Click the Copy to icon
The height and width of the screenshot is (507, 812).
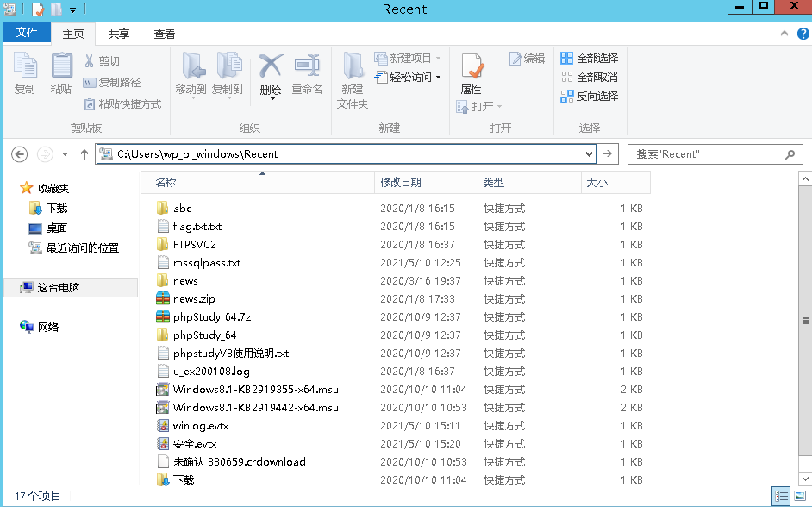tap(228, 66)
